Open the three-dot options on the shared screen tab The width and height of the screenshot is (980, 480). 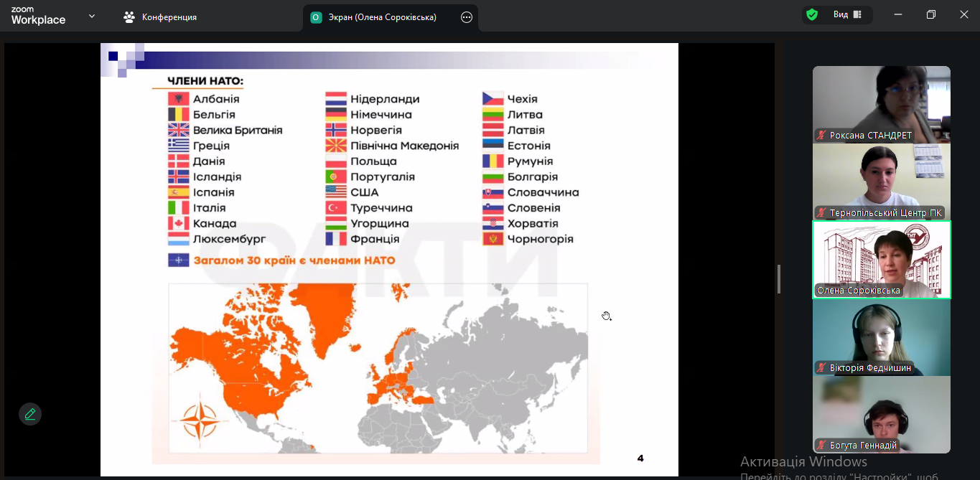tap(467, 17)
